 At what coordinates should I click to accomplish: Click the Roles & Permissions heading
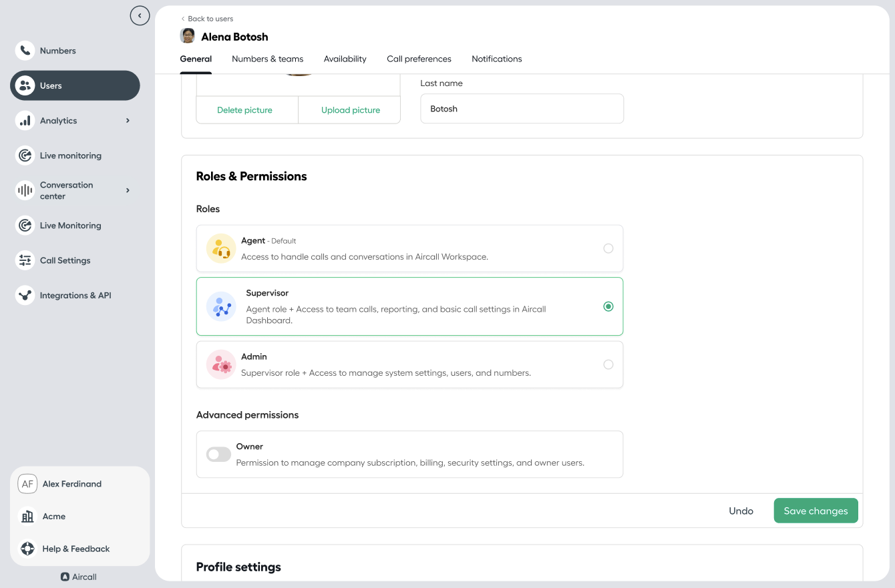[252, 176]
